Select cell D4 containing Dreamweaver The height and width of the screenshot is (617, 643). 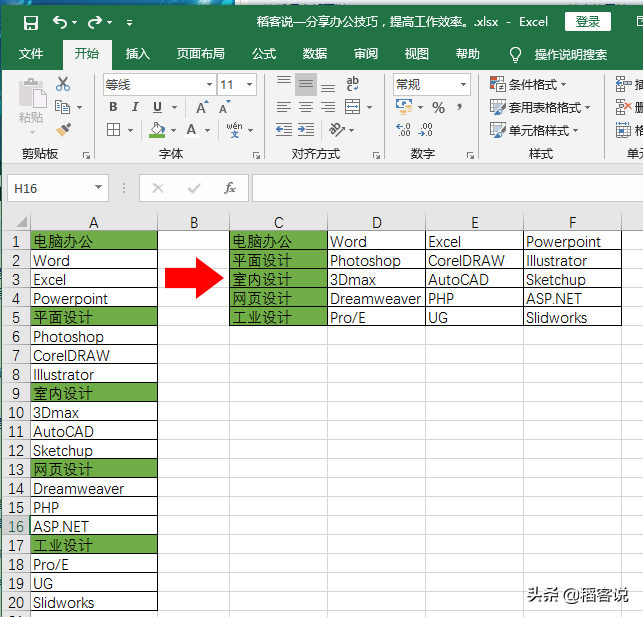376,298
